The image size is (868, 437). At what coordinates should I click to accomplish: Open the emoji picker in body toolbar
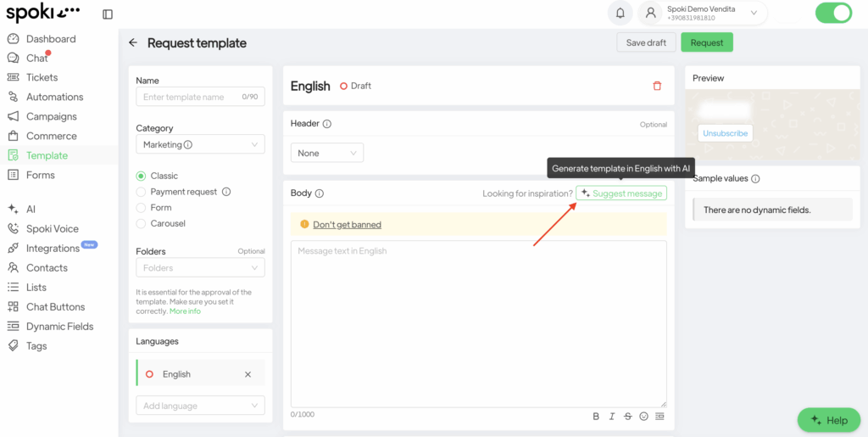(x=643, y=416)
